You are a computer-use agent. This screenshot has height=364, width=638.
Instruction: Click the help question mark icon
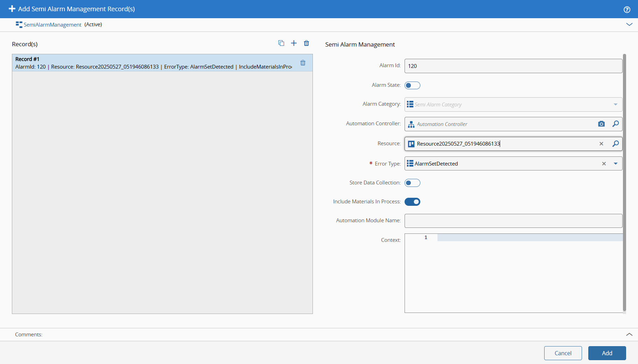(x=627, y=9)
